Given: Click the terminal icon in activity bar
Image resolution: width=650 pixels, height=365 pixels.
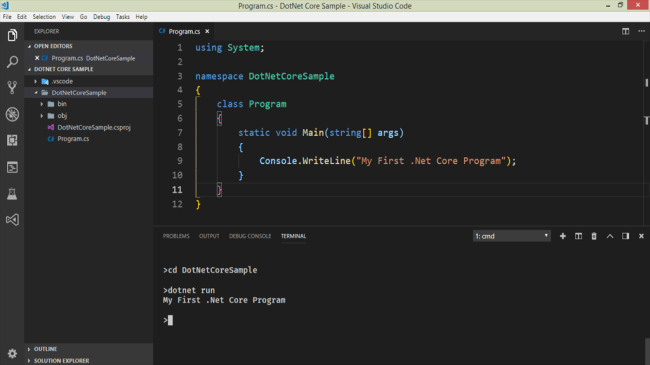Looking at the screenshot, I should click(x=12, y=167).
